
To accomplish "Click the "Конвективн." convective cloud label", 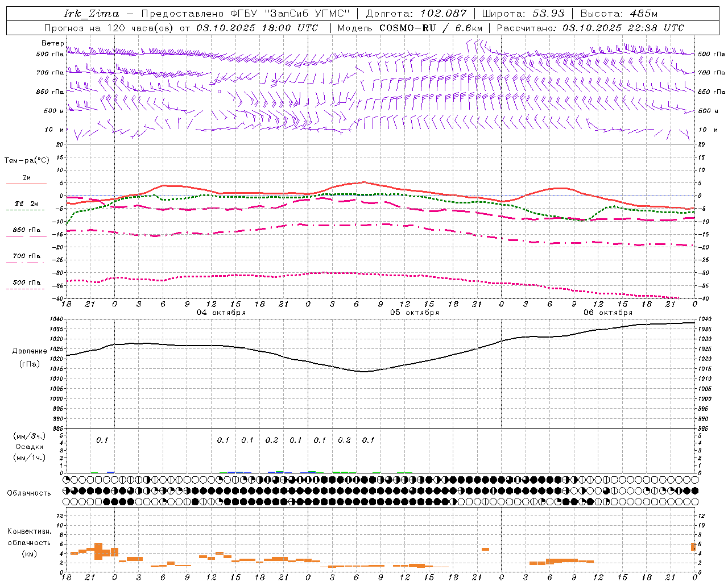I will tap(29, 531).
